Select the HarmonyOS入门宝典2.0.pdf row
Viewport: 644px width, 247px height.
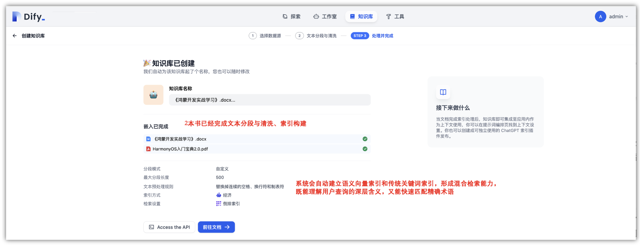(x=257, y=149)
